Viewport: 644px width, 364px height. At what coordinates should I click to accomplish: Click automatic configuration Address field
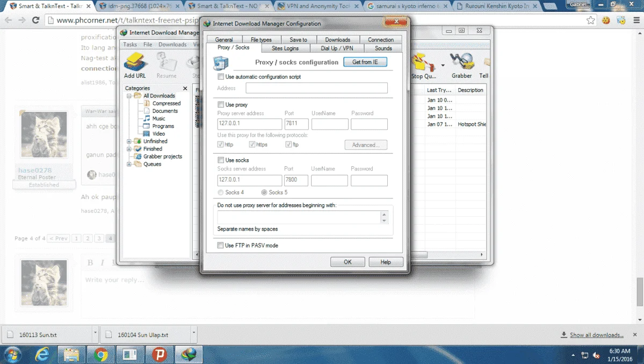316,88
